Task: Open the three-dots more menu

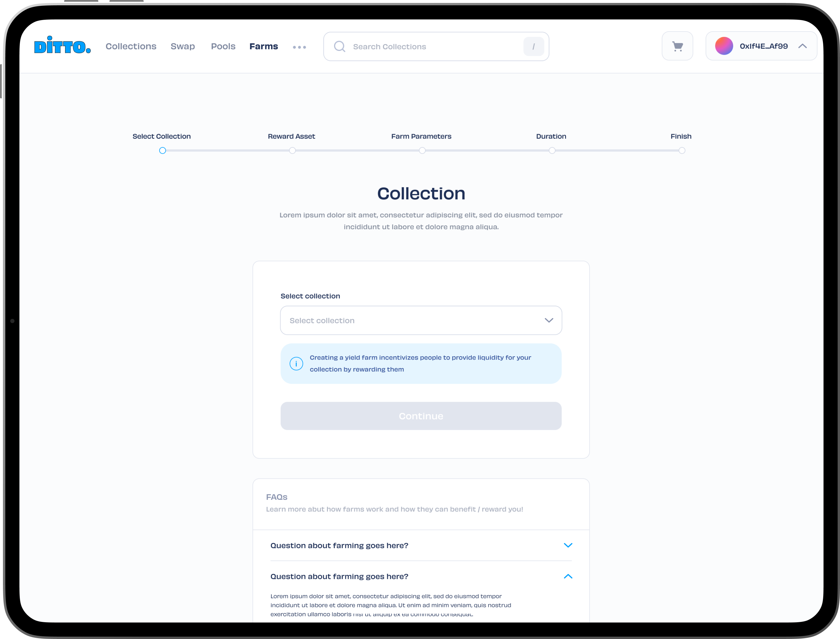Action: click(x=299, y=47)
